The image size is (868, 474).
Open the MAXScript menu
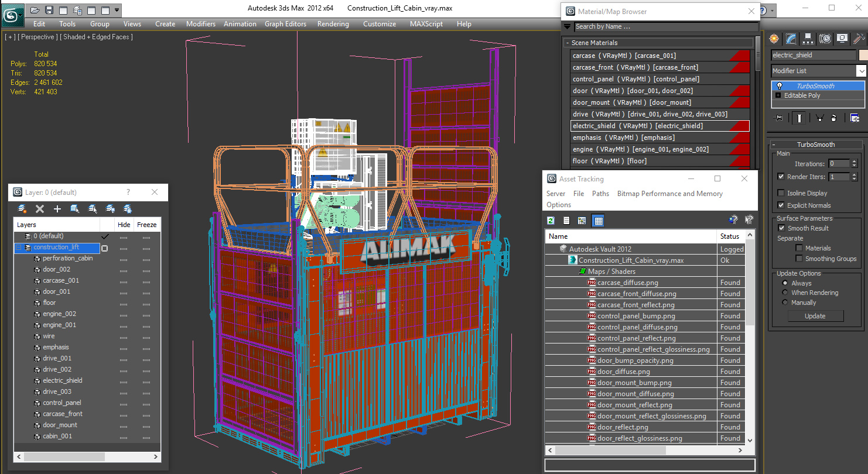coord(426,24)
